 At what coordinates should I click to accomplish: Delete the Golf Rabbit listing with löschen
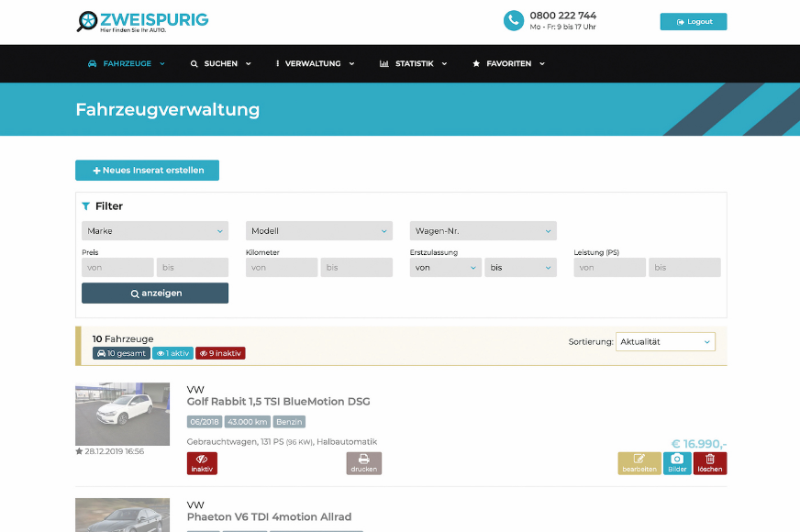coord(710,463)
